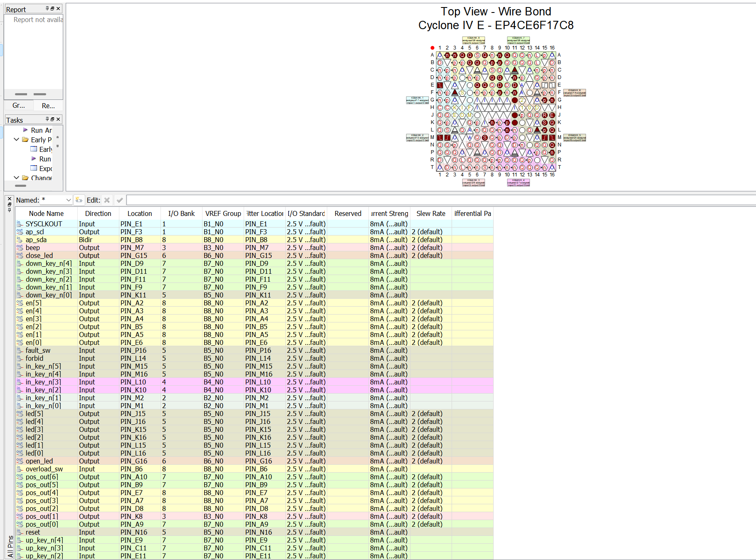
Task: Select the IOBANK_5 label in package view
Action: click(x=575, y=138)
